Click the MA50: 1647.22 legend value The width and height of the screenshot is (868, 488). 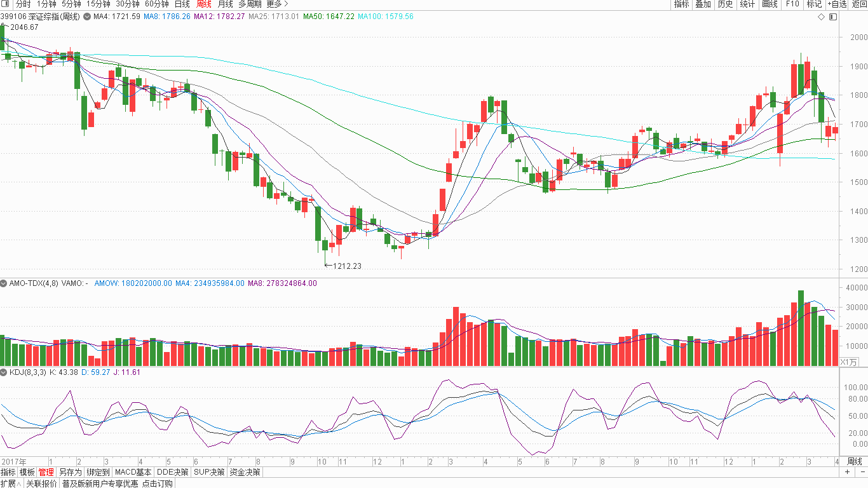click(329, 17)
